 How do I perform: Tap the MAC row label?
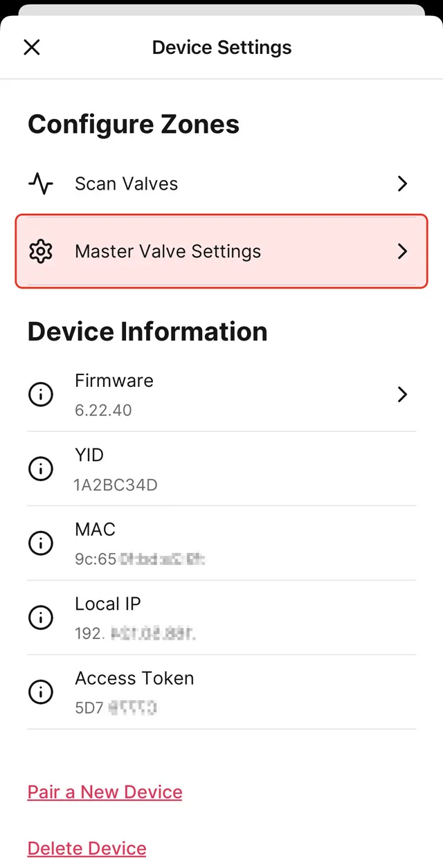(95, 530)
